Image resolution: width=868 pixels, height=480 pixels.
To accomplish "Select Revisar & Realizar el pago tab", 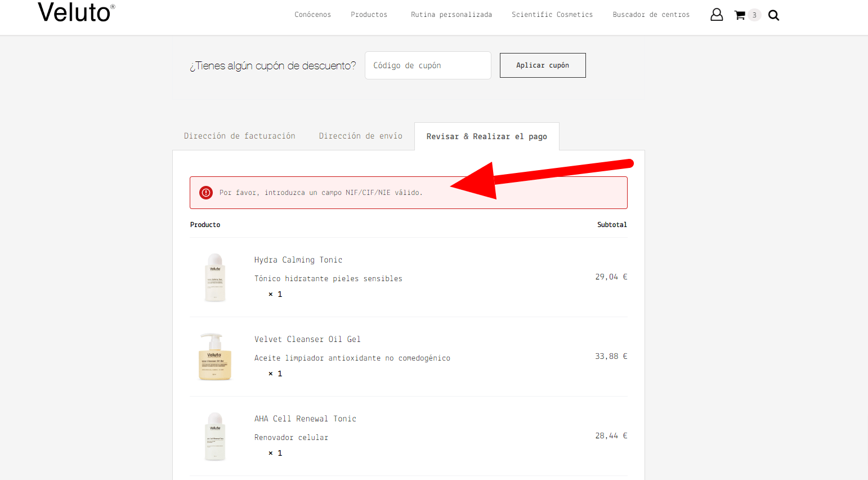I will [x=487, y=137].
